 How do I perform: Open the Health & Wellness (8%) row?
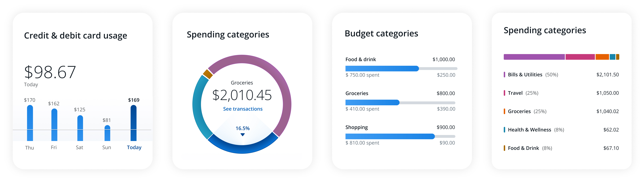click(561, 130)
